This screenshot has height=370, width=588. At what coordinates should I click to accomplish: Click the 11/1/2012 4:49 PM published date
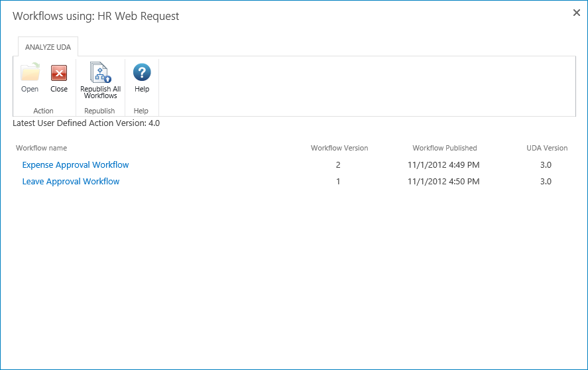[443, 165]
